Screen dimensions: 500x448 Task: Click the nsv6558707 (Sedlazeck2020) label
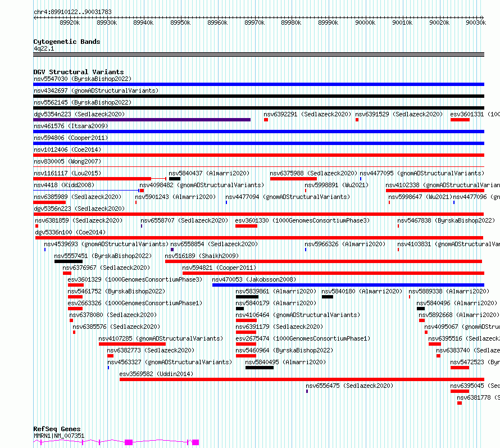click(184, 220)
